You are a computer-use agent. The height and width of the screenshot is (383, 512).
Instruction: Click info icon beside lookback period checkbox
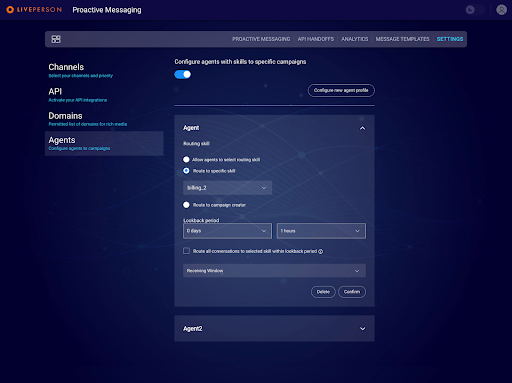click(321, 252)
